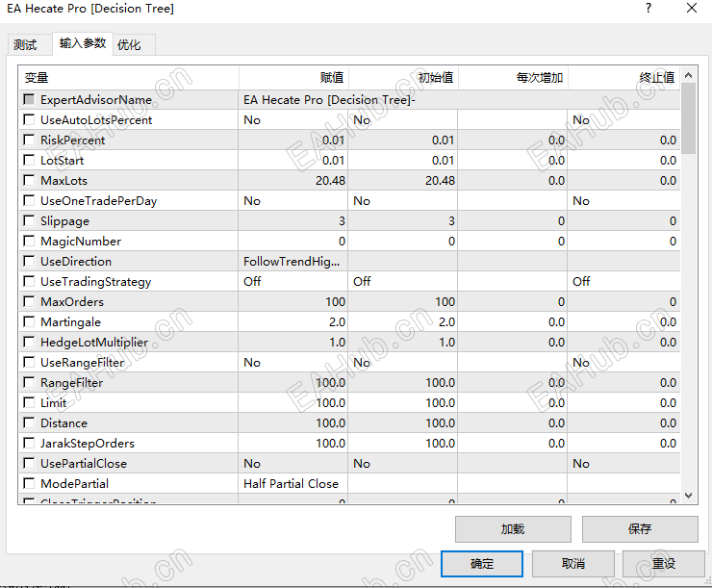This screenshot has width=712, height=588.
Task: Select the ExpertAdvisorName value field
Action: pos(459,100)
